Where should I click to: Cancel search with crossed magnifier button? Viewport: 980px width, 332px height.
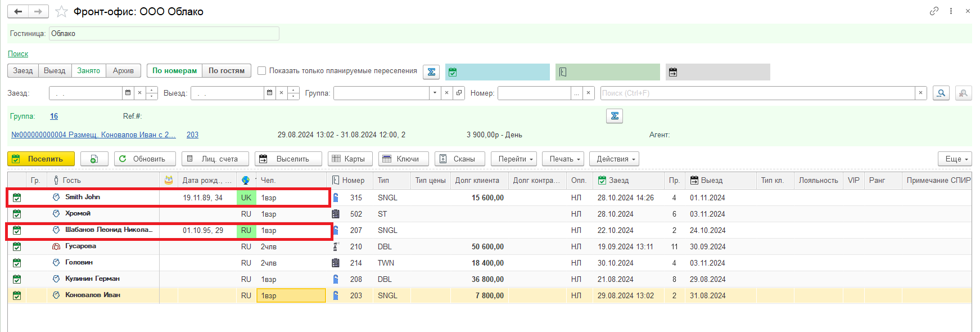964,93
